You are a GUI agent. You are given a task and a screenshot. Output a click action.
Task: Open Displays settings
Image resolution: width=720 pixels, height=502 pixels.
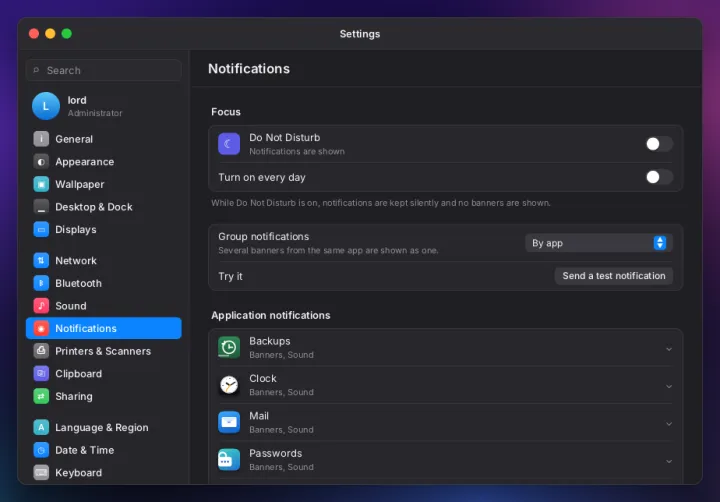104,229
